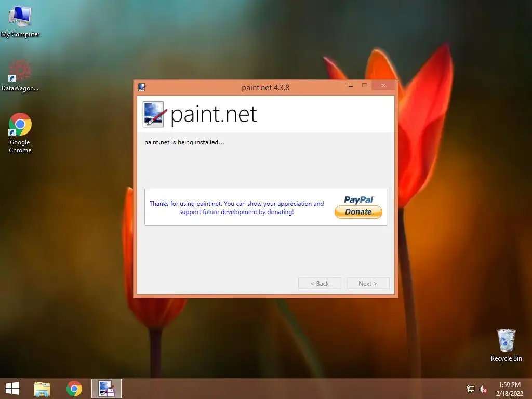
Task: Launch Chrome from the taskbar
Action: tap(74, 389)
